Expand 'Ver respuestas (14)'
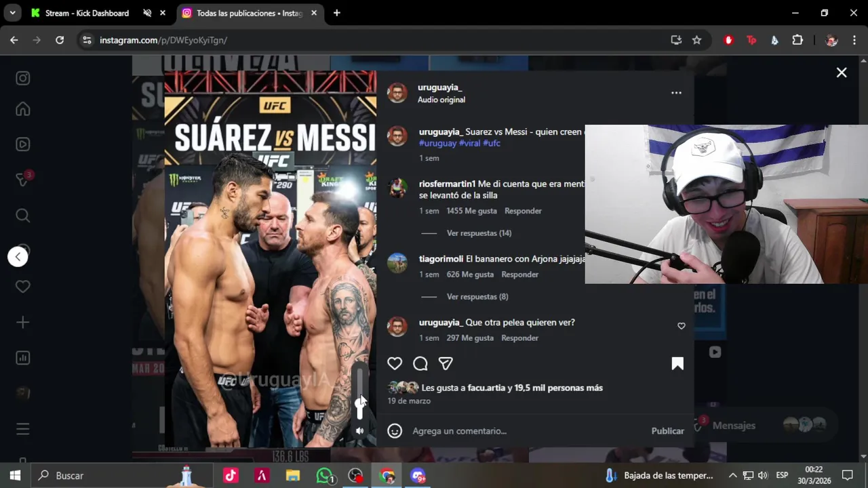Image resolution: width=868 pixels, height=488 pixels. pos(479,233)
